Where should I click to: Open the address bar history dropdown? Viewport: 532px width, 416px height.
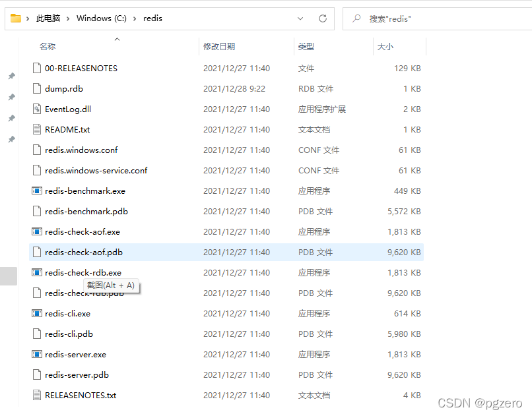300,18
